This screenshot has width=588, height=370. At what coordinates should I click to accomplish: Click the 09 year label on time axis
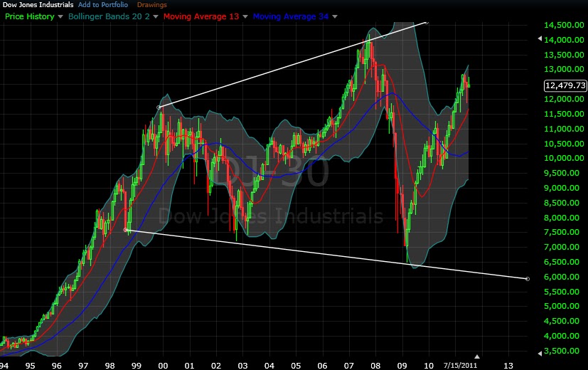coord(402,366)
